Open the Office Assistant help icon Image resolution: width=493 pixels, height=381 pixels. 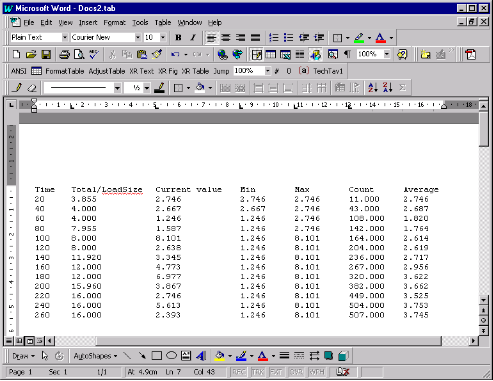click(x=402, y=54)
